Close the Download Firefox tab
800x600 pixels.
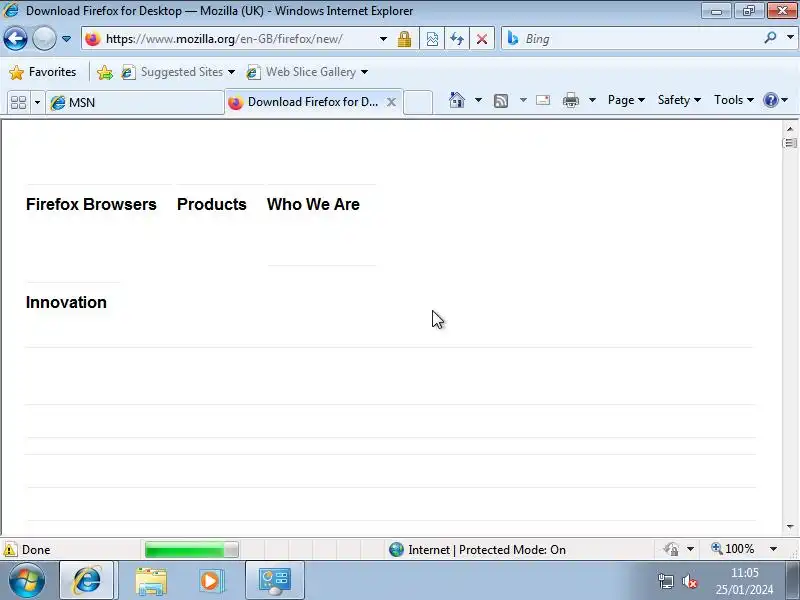click(x=391, y=102)
